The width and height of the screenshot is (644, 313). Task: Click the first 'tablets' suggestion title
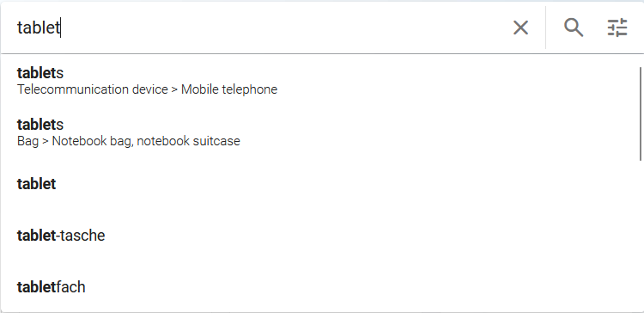coord(40,73)
